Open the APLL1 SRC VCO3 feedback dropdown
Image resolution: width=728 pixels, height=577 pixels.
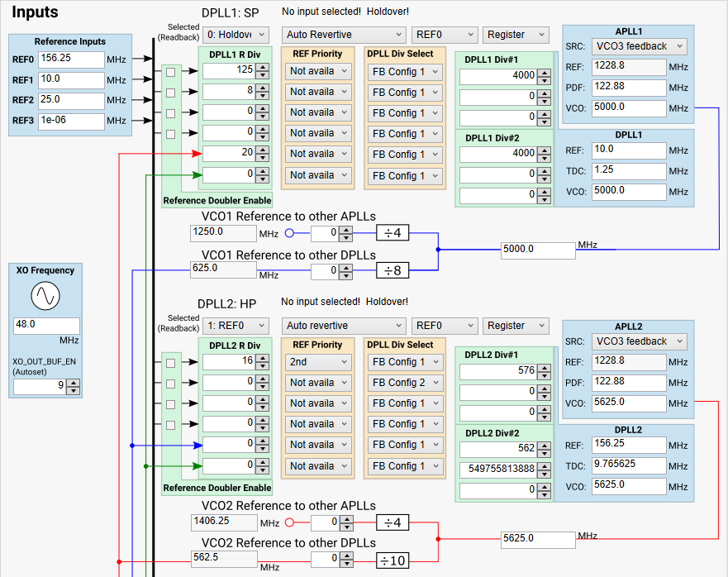click(639, 46)
